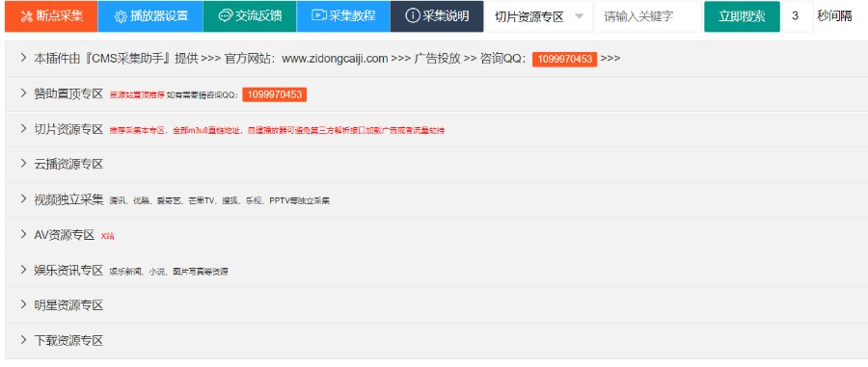The width and height of the screenshot is (868, 367).
Task: Expand the CMS采集助手 plugin info row chevron
Action: (23, 57)
